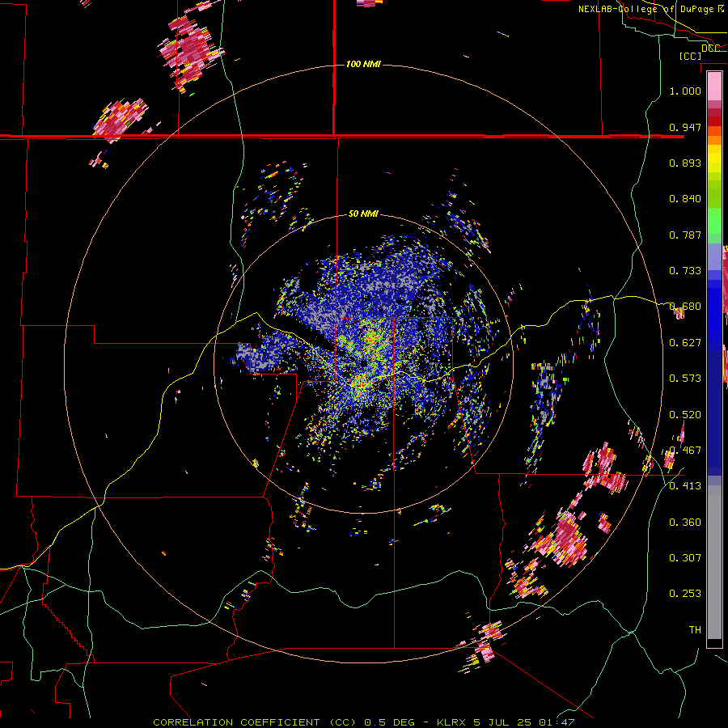Pick the bright green segment of the color bar
Viewport: 728px width, 728px height.
tap(714, 221)
